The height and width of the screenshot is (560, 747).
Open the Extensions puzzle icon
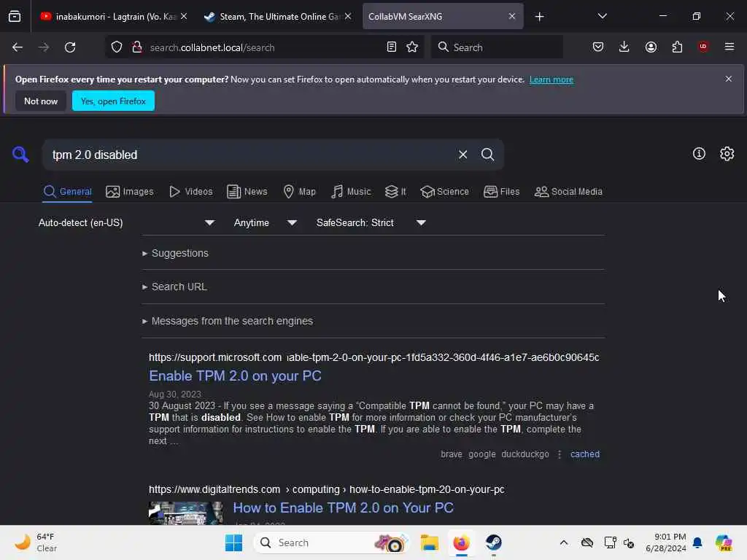677,47
